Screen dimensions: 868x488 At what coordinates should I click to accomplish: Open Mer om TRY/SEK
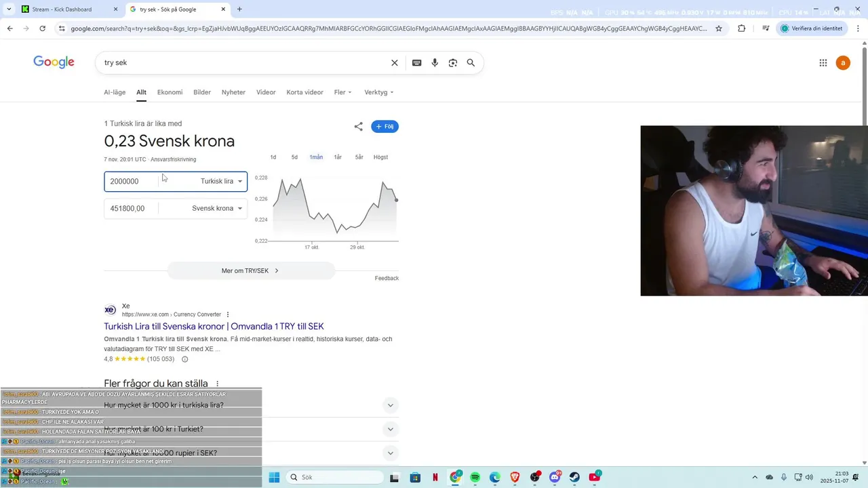click(x=250, y=270)
